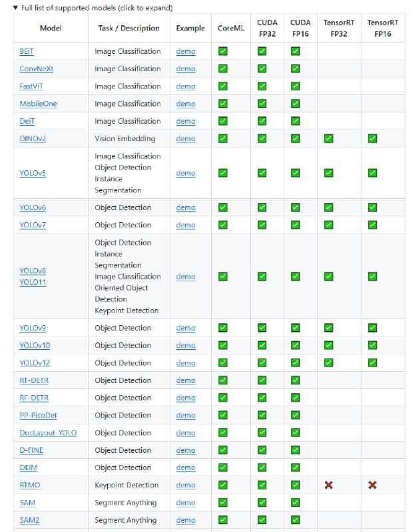
Task: Click YOLOv12 TensorRT FP32 green checkmark
Action: pos(328,362)
